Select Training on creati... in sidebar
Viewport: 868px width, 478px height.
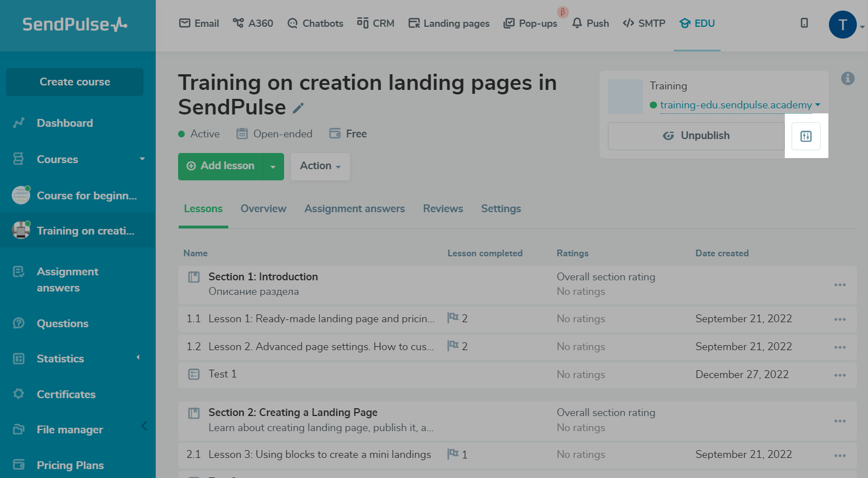pos(78,231)
